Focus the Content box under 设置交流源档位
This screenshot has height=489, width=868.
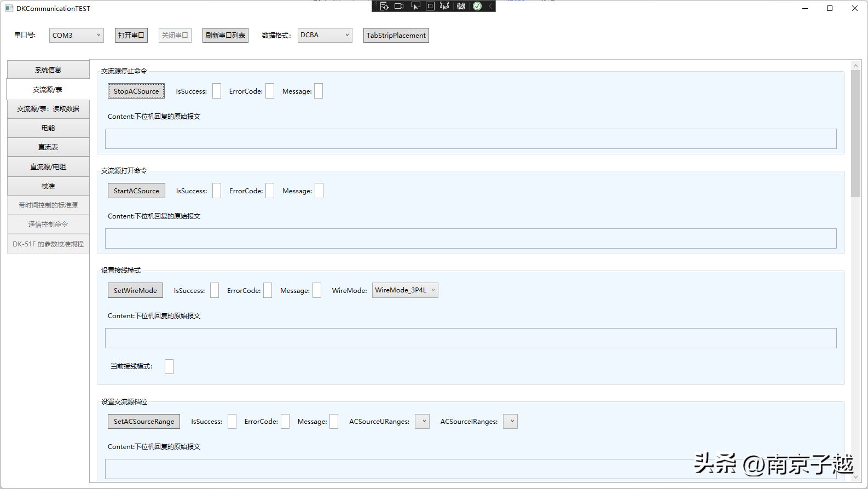click(x=471, y=469)
